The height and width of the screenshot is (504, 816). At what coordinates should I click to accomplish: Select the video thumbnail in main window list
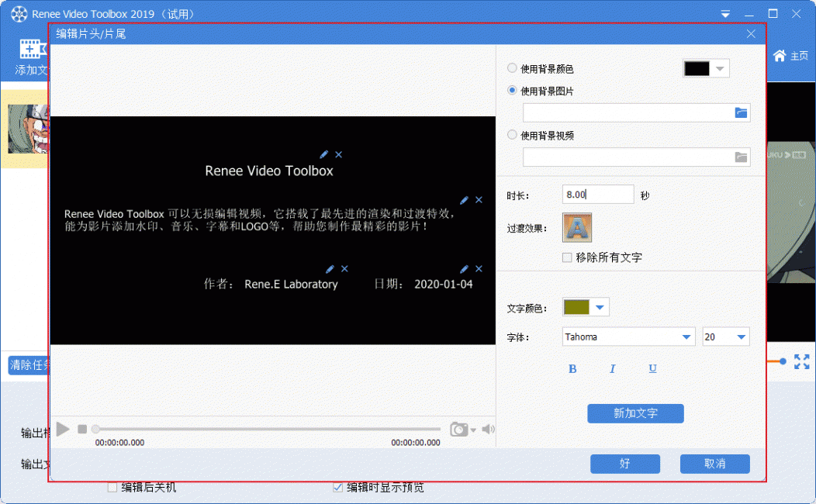click(29, 129)
